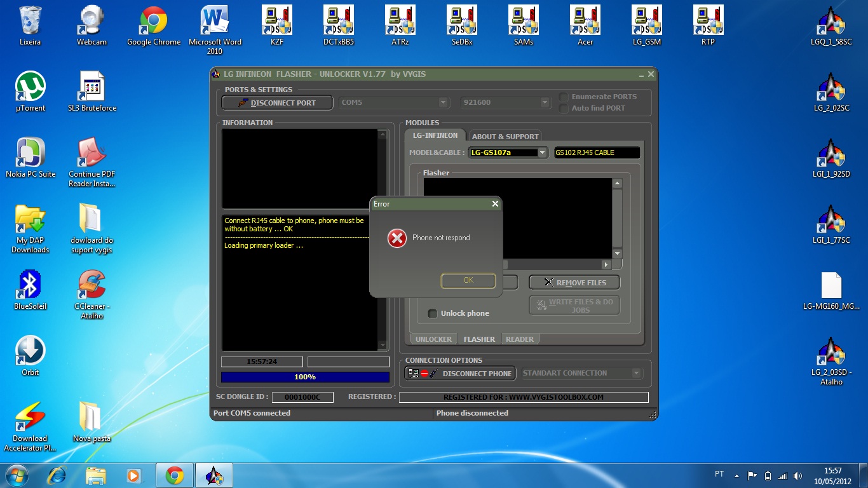
Task: Toggle Enumerate PORTS option
Action: [x=564, y=97]
